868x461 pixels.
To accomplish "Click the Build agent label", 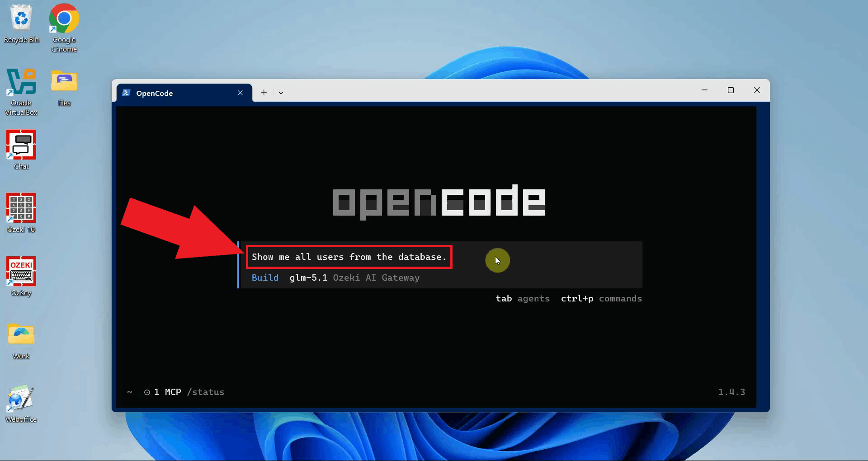I will [x=265, y=278].
